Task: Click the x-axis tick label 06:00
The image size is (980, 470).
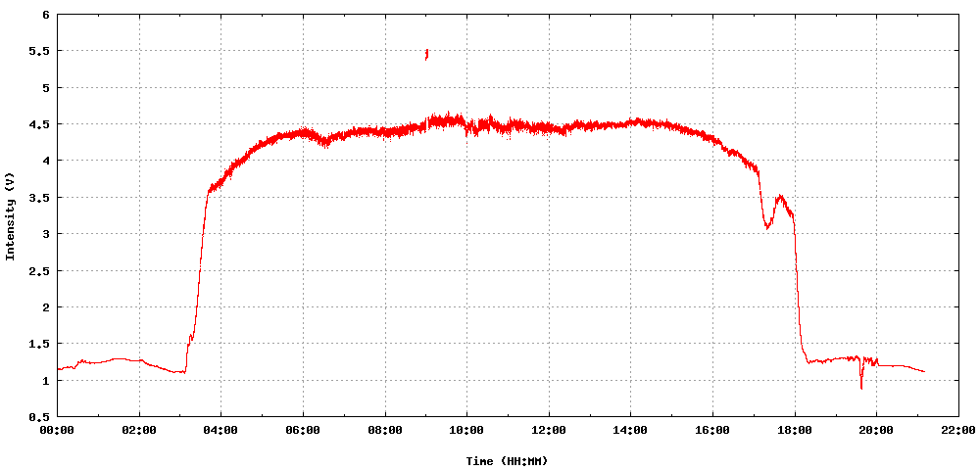Action: pos(303,430)
